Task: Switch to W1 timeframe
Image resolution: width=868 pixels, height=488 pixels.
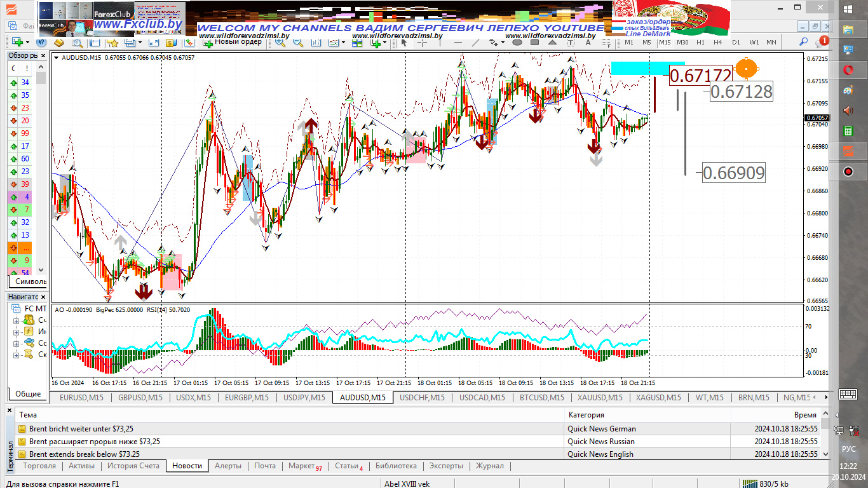Action: [x=754, y=43]
